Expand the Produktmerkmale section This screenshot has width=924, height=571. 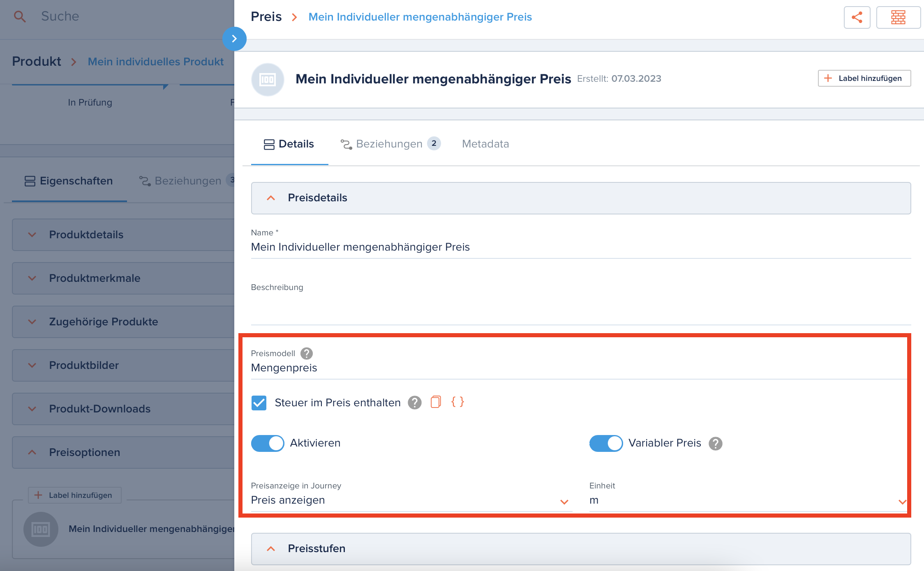pyautogui.click(x=123, y=278)
